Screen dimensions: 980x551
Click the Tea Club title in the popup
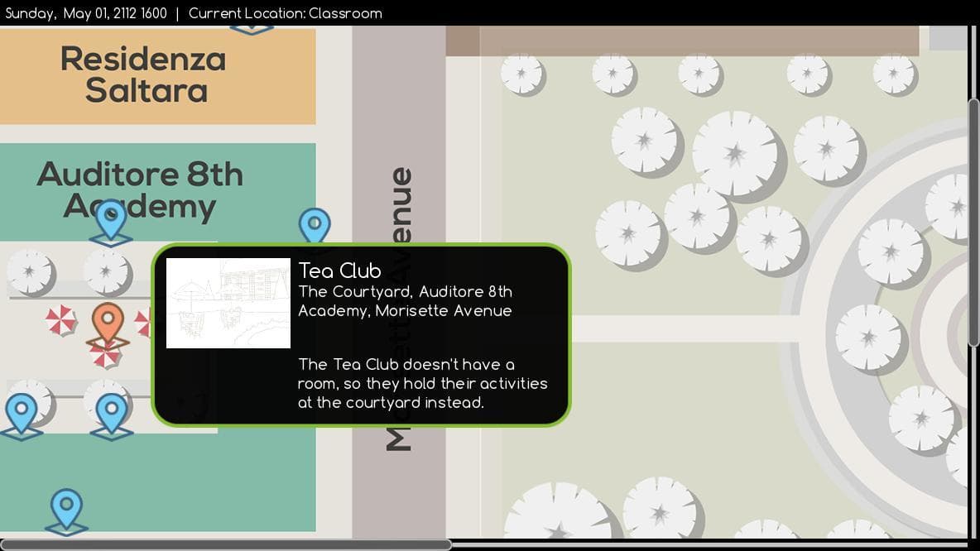pos(339,271)
